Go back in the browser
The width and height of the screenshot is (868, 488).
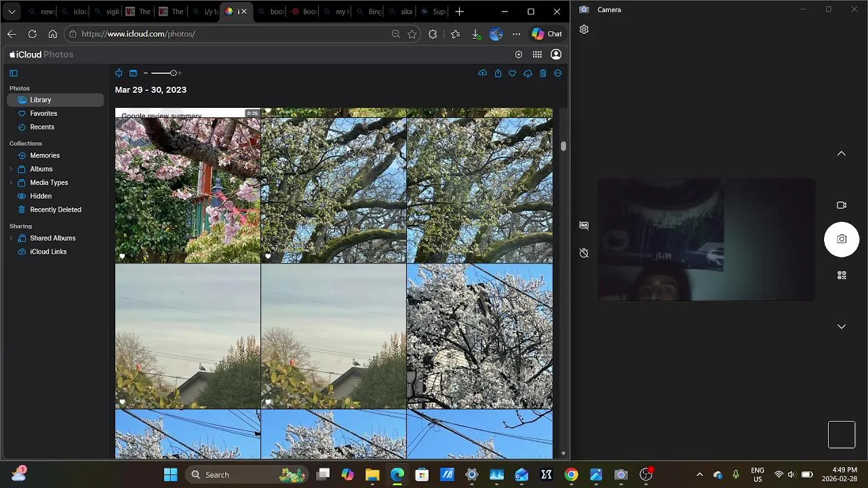tap(12, 34)
